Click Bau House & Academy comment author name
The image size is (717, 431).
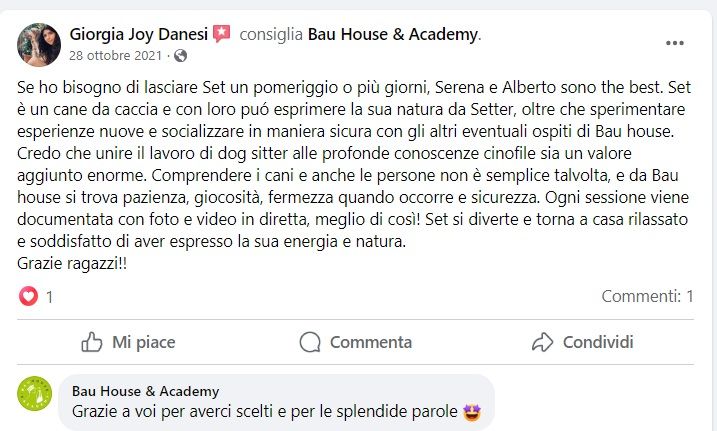coord(146,391)
